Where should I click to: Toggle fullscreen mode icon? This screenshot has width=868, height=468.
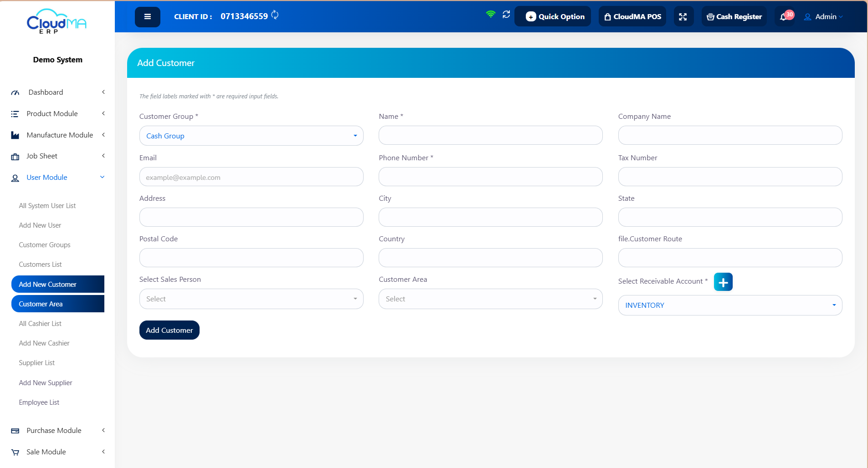click(x=683, y=17)
